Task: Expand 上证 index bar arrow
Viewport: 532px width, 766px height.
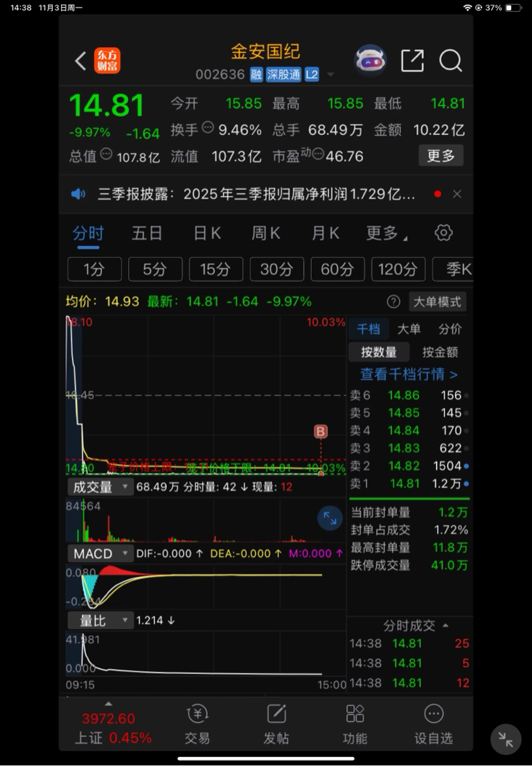Action: point(109,704)
